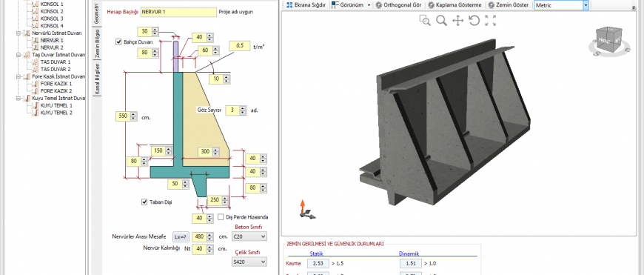
Task: Click the Hesap Başlığı NERVUR 1 text field
Action: pyautogui.click(x=178, y=12)
